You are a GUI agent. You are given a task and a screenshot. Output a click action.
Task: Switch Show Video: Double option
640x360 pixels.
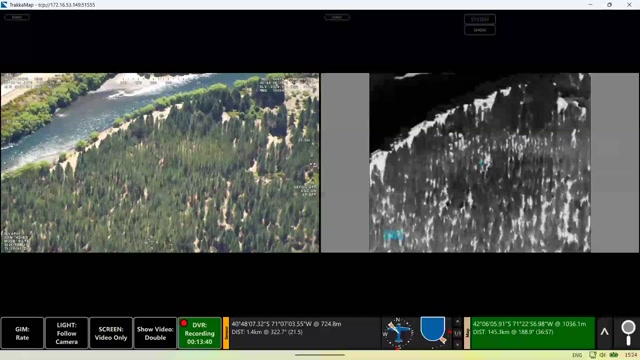pyautogui.click(x=155, y=333)
